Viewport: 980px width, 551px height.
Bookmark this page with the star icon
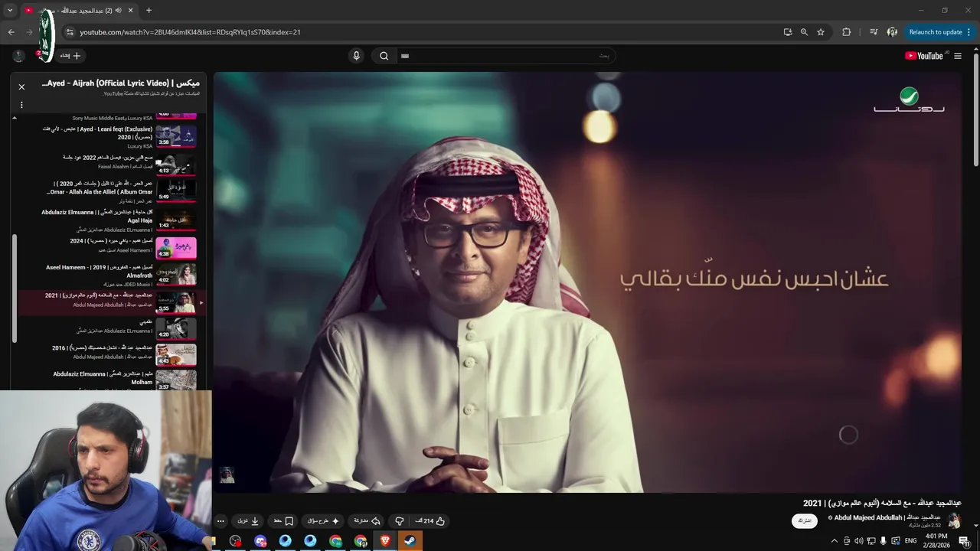821,32
